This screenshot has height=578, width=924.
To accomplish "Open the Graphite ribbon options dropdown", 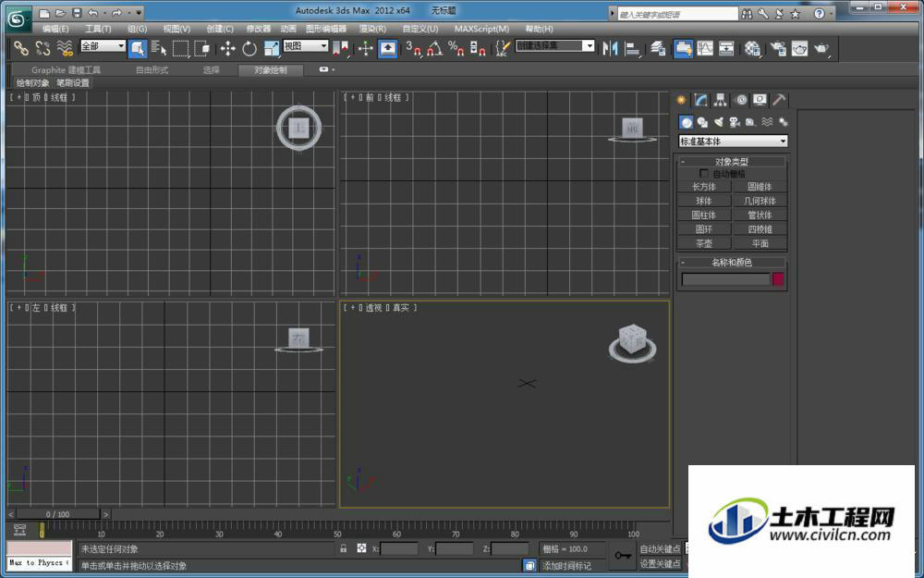I will pos(326,69).
